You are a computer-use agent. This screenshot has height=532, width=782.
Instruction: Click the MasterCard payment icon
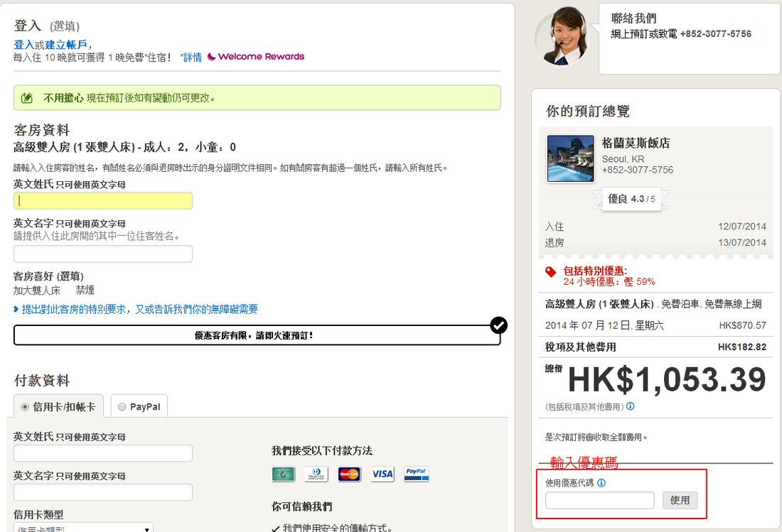click(x=349, y=474)
